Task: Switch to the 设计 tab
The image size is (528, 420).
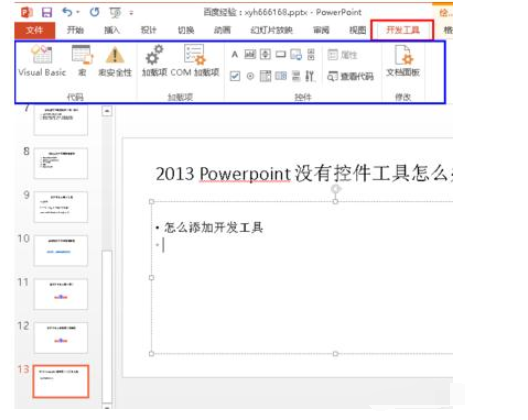Action: coord(148,30)
